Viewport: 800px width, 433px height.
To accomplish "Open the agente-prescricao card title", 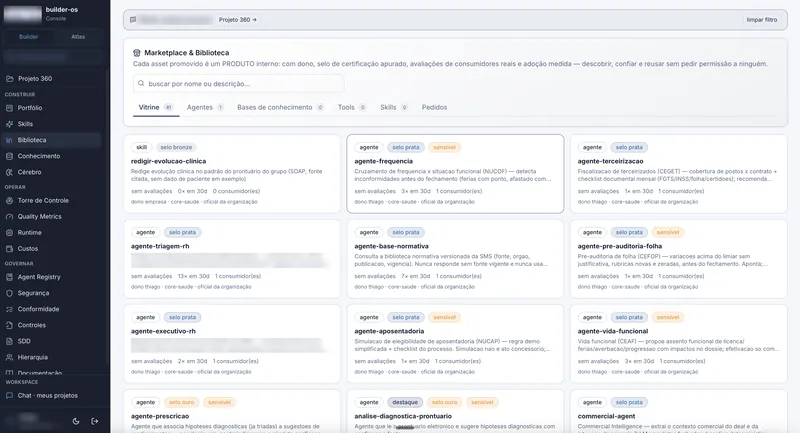I will pos(160,416).
